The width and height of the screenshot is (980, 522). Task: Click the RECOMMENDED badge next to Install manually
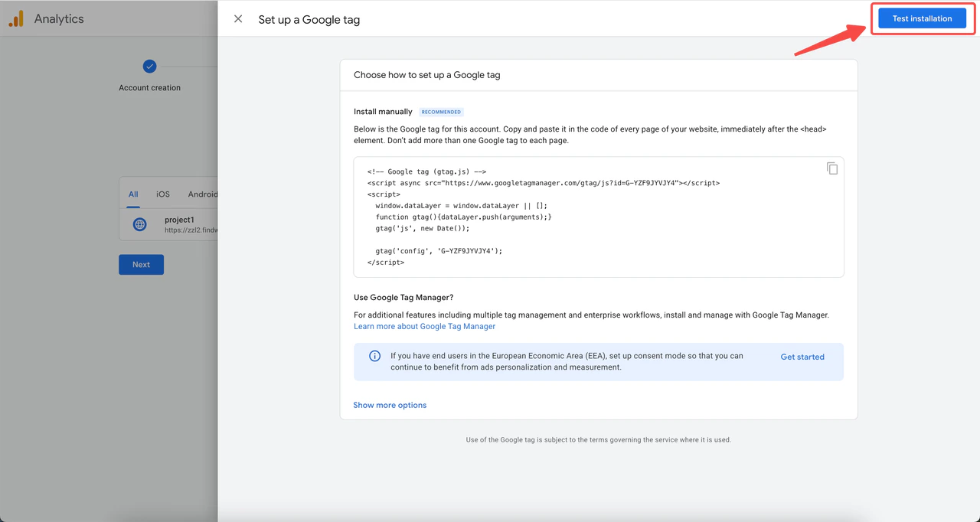tap(442, 112)
